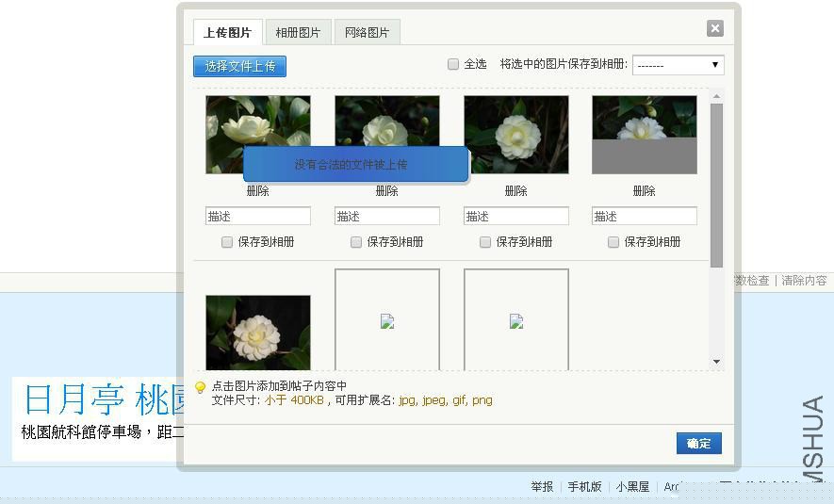Click the 没有合法的文件被上传 notification

click(356, 164)
